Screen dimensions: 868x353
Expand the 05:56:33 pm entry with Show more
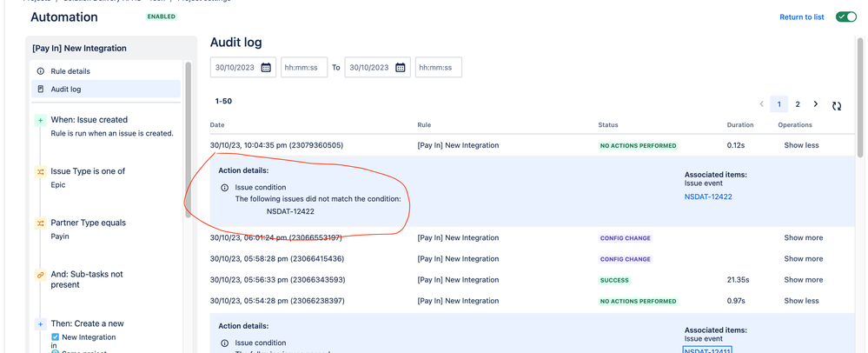[803, 280]
